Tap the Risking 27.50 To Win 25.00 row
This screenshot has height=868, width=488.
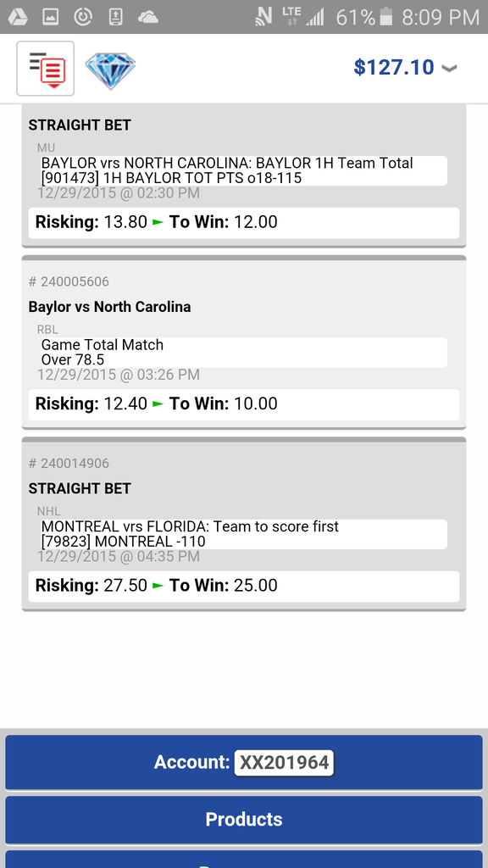click(244, 587)
